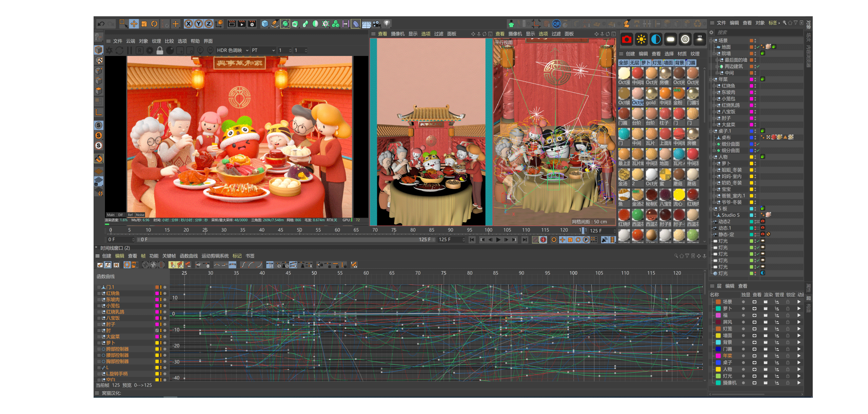Open the HDR 色调映 dropdown

point(233,50)
